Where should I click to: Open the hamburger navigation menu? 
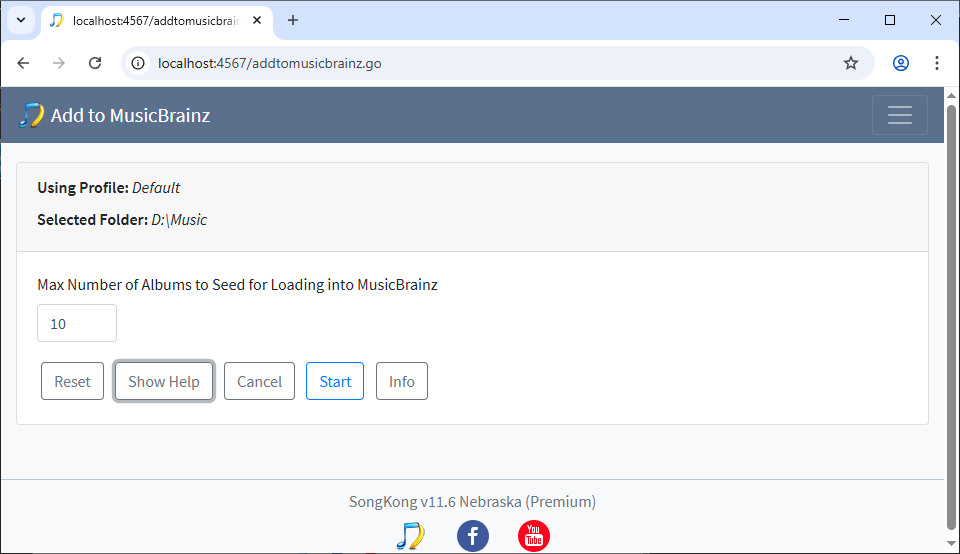[x=899, y=115]
